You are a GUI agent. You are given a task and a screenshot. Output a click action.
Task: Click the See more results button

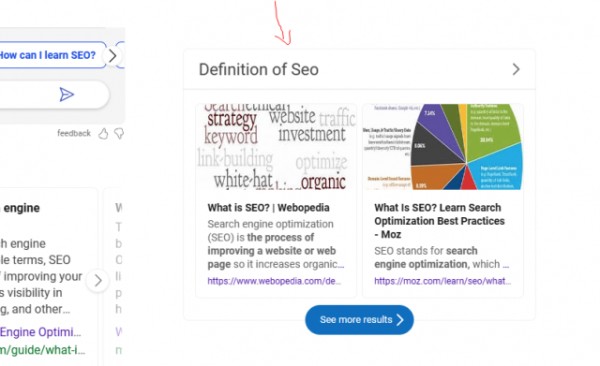(359, 320)
